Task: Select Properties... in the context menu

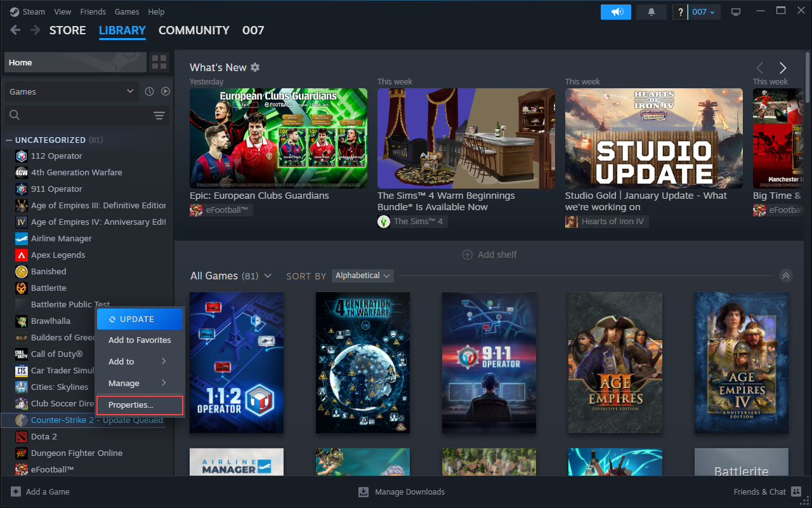Action: click(140, 405)
